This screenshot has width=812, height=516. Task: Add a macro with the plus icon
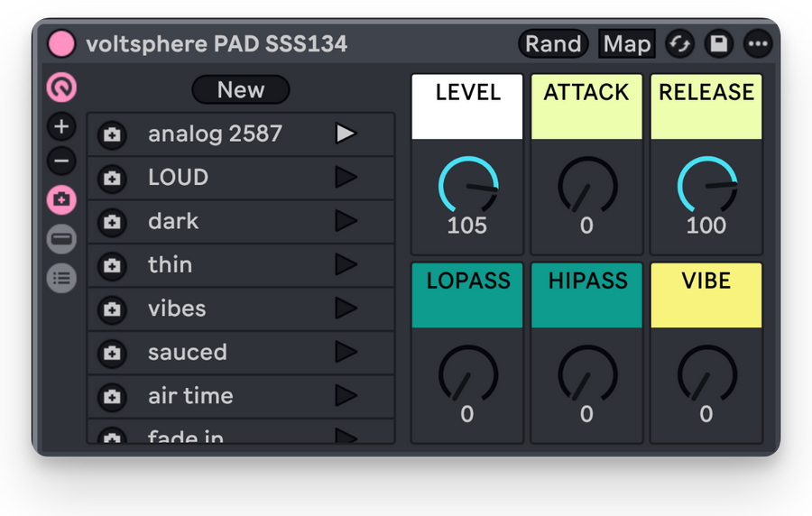(x=61, y=126)
